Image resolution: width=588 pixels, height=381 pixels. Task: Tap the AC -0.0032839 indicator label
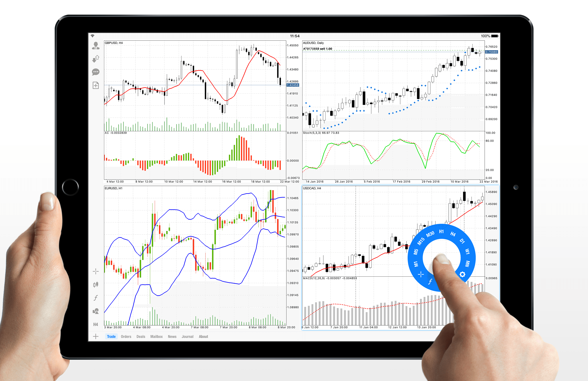point(116,133)
